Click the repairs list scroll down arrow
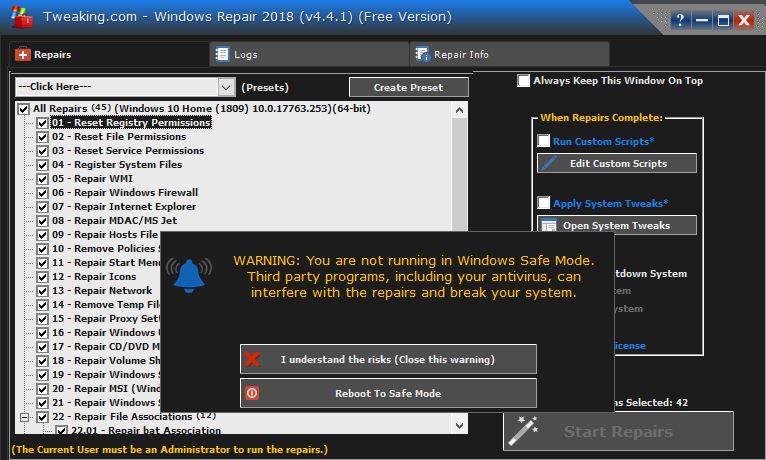Screen dimensions: 766x460 point(459,425)
